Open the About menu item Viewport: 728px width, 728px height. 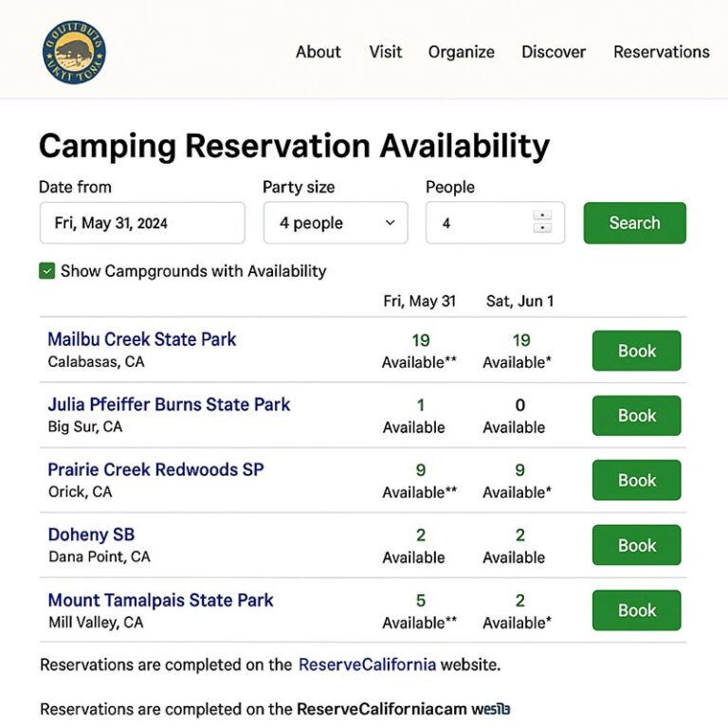point(318,52)
